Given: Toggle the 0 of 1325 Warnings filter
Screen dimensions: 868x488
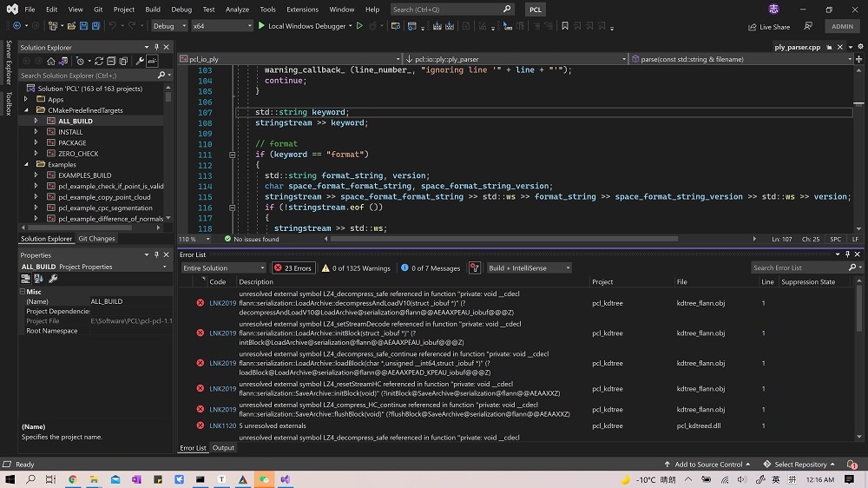Looking at the screenshot, I should 357,268.
